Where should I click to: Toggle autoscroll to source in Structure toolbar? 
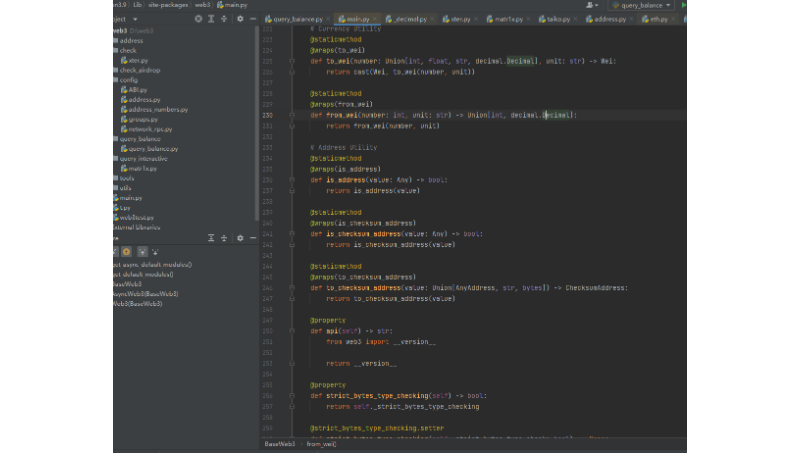click(142, 251)
